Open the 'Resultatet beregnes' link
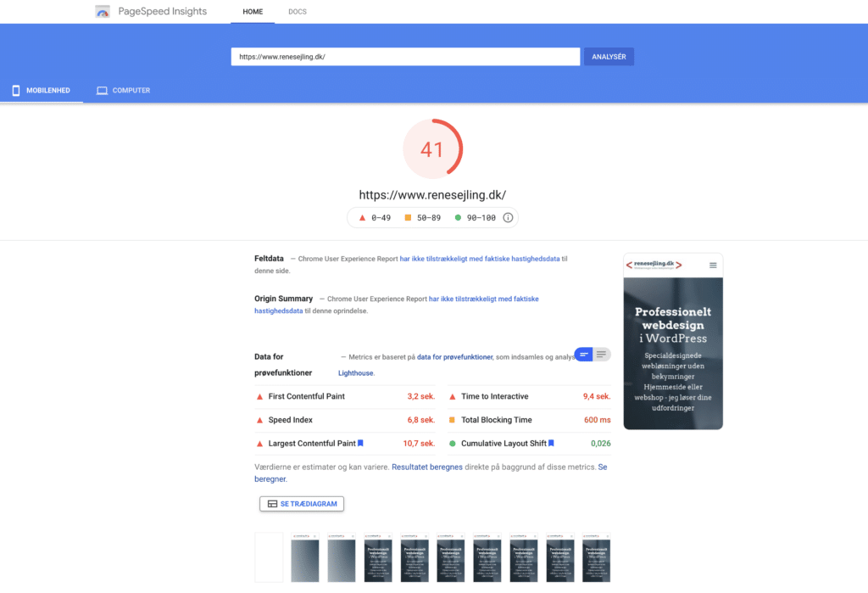The width and height of the screenshot is (868, 593). point(427,467)
